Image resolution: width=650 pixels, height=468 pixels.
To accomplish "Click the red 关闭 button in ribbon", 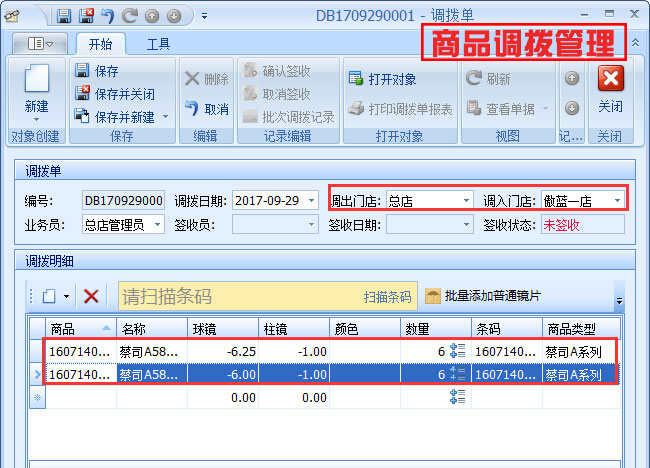I will point(610,88).
